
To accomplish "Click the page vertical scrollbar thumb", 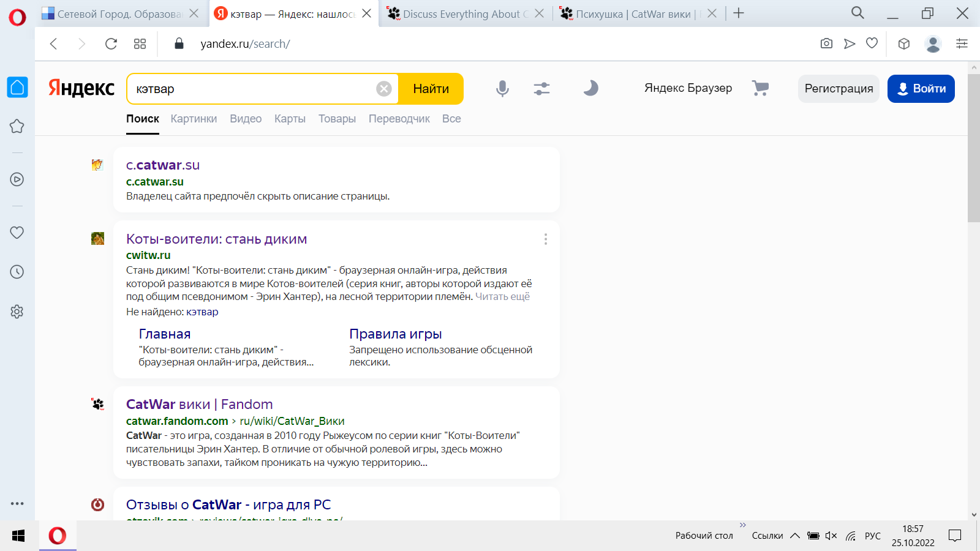I will pos(974,148).
